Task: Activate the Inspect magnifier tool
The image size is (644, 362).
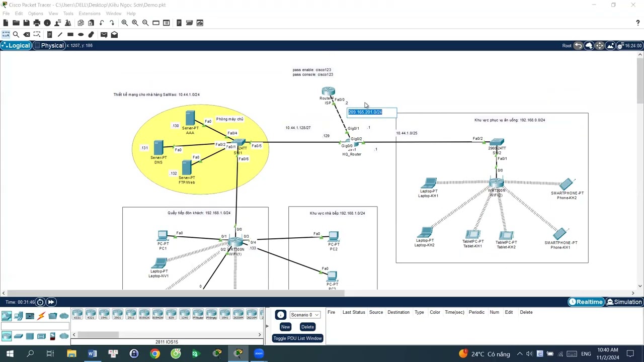Action: pos(16,35)
